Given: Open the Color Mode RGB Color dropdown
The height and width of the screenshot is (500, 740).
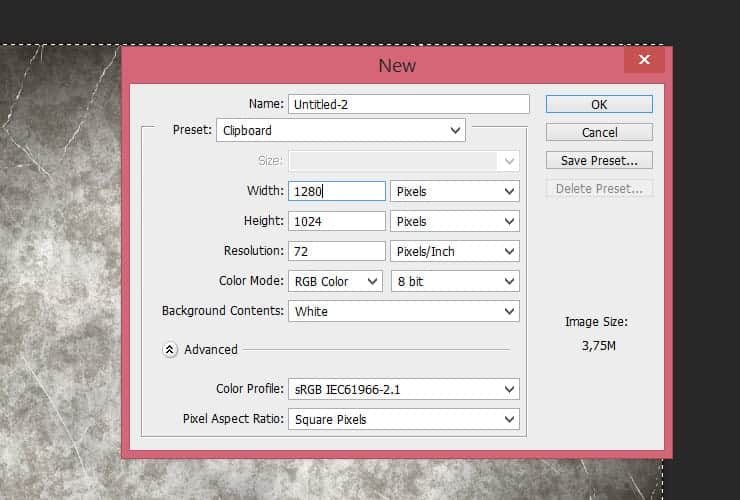Looking at the screenshot, I should click(335, 281).
